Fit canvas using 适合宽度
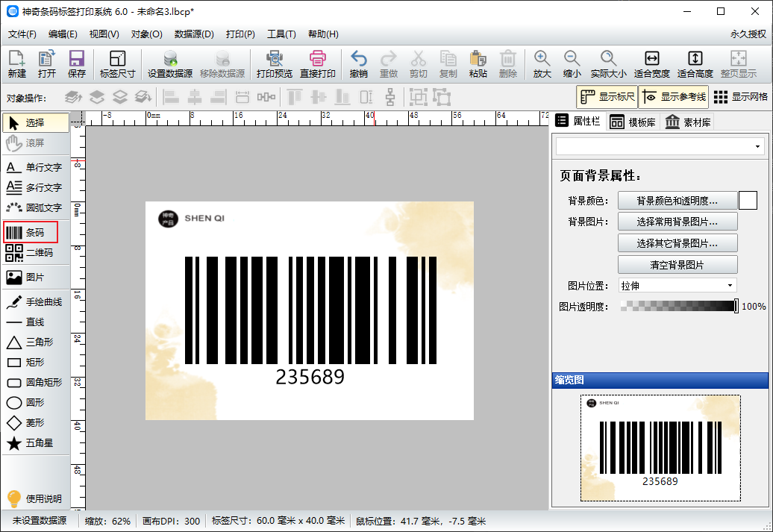Image resolution: width=773 pixels, height=532 pixels. [651, 64]
